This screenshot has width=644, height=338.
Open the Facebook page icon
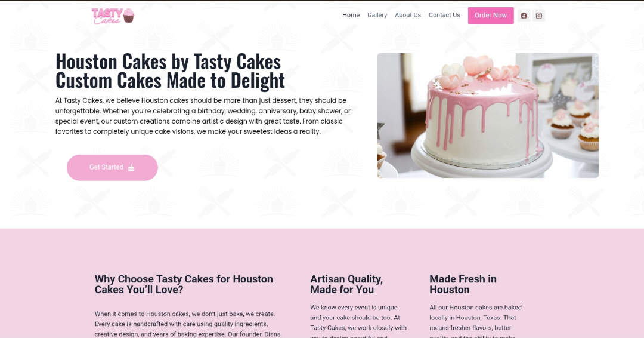click(524, 16)
